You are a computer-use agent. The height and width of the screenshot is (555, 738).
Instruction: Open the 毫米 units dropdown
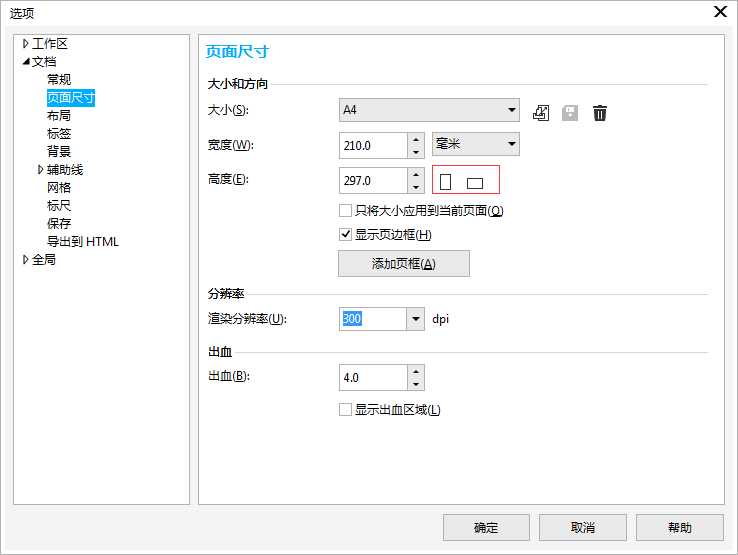pos(511,145)
